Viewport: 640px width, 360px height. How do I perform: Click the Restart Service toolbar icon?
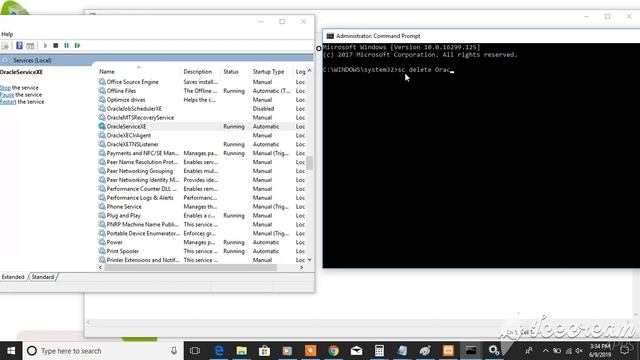tap(78, 45)
